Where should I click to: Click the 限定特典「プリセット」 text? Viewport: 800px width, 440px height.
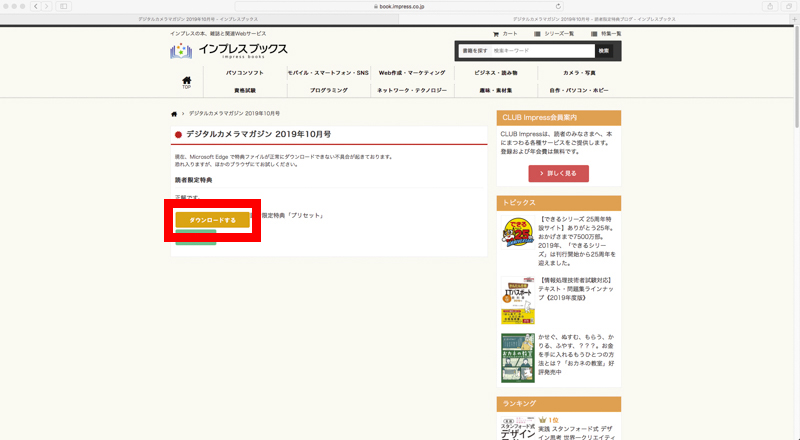tap(292, 215)
